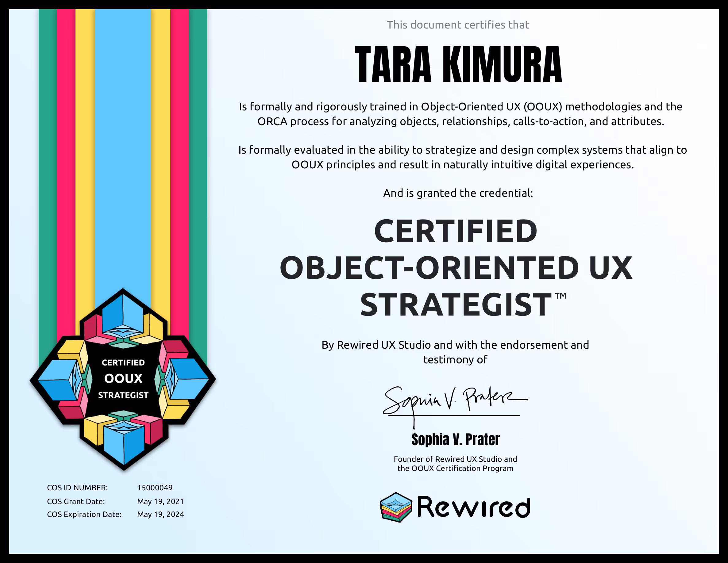The height and width of the screenshot is (563, 728).
Task: Click 'By Rewired UX Studio and with' line
Action: click(x=455, y=345)
